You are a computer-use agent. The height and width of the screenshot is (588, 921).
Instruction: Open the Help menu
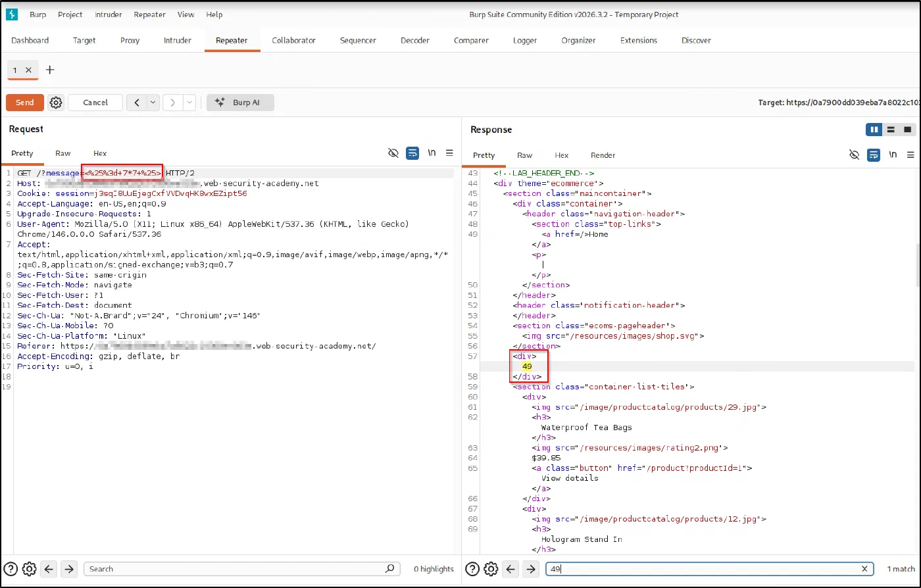(214, 14)
